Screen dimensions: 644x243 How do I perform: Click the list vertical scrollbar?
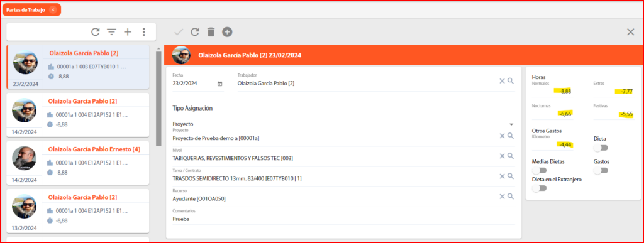[x=158, y=99]
